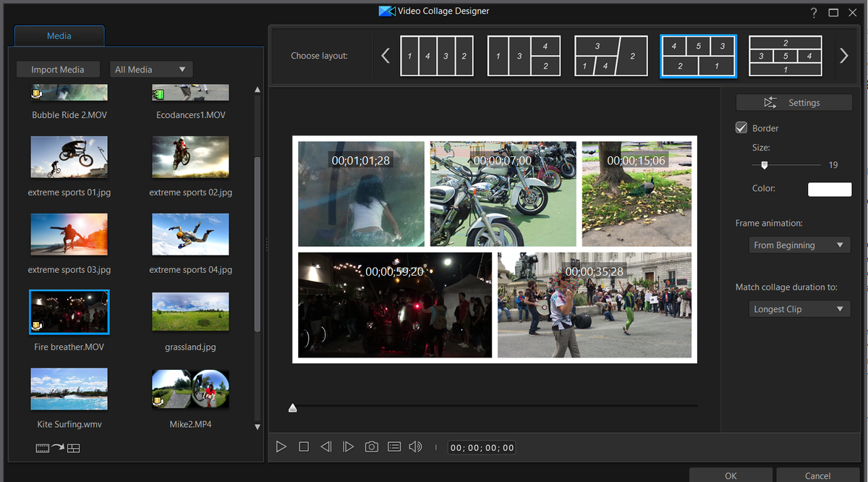This screenshot has width=868, height=482.
Task: Click the Import Media button
Action: pyautogui.click(x=58, y=69)
